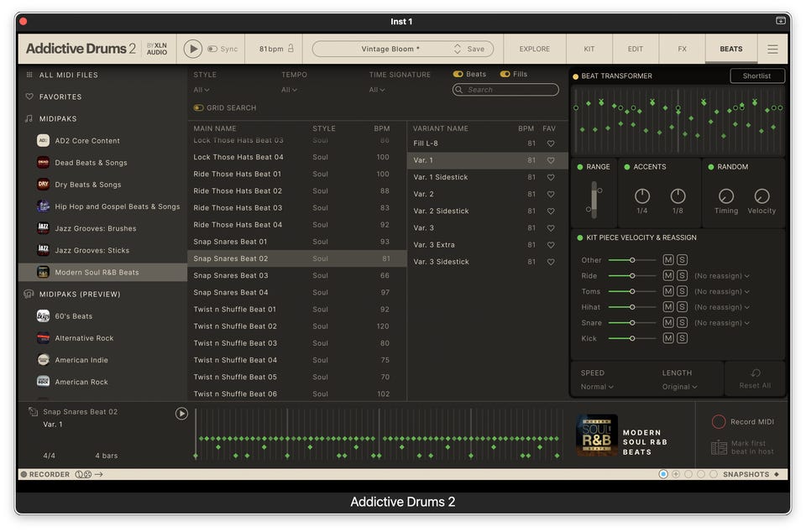
Task: Click the Timing random knob
Action: coord(725,196)
